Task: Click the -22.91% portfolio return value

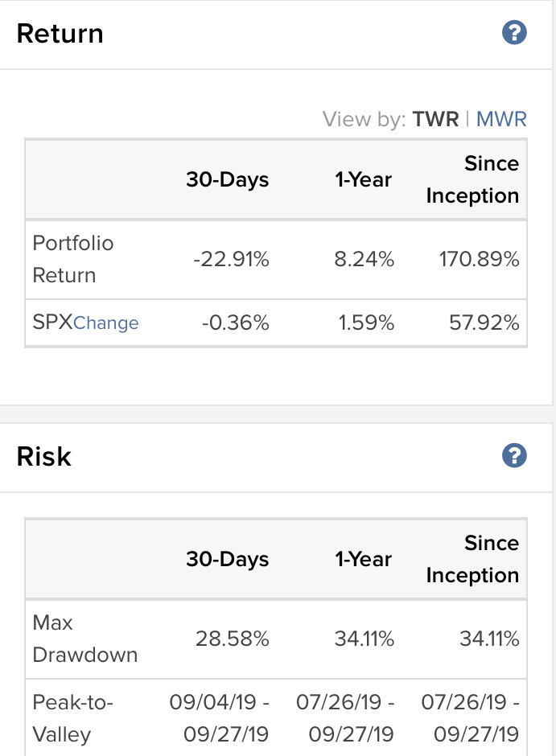Action: [231, 260]
